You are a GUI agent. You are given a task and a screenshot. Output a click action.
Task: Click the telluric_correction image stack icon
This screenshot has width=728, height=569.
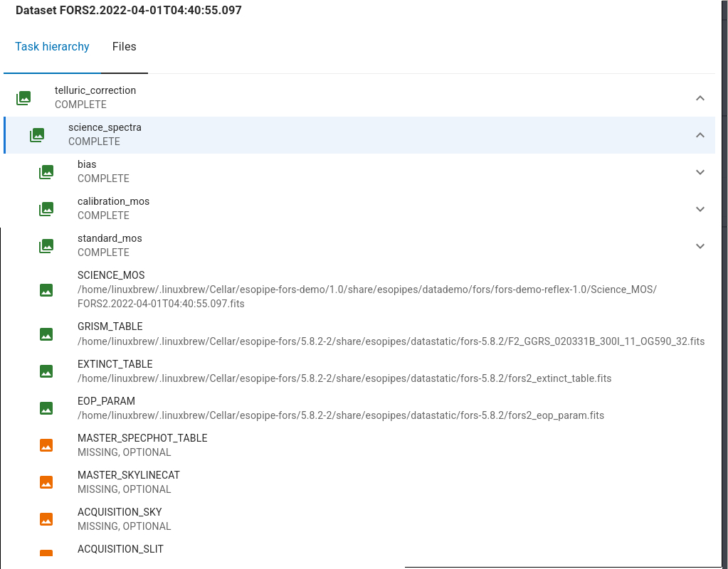click(23, 98)
